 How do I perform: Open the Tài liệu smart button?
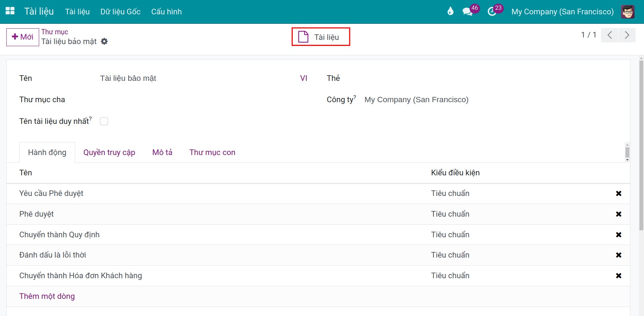click(321, 37)
